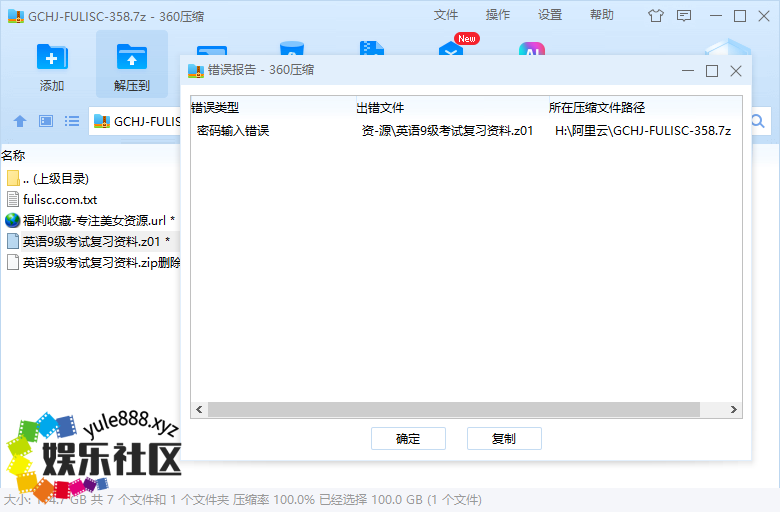Open the 操作 menu

point(497,15)
